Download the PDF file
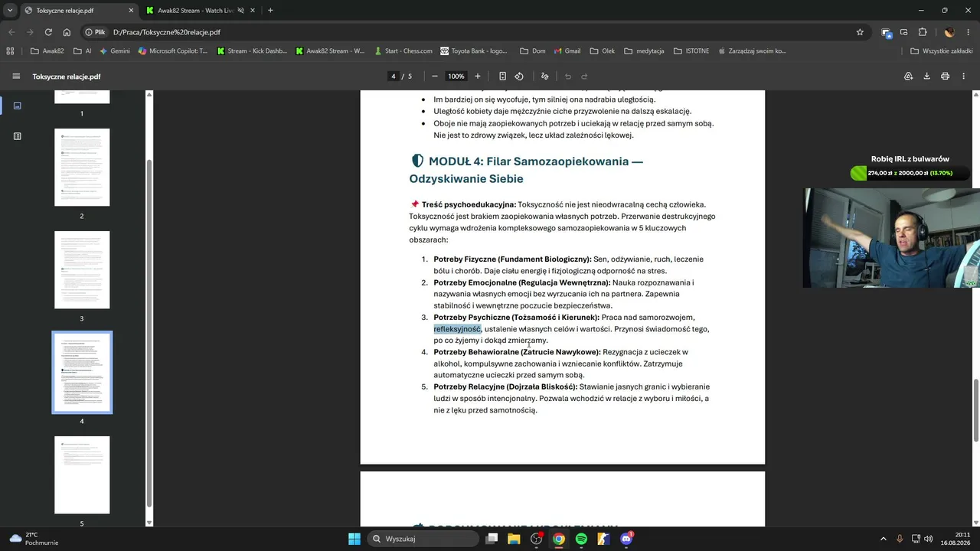The image size is (980, 551). (x=926, y=77)
